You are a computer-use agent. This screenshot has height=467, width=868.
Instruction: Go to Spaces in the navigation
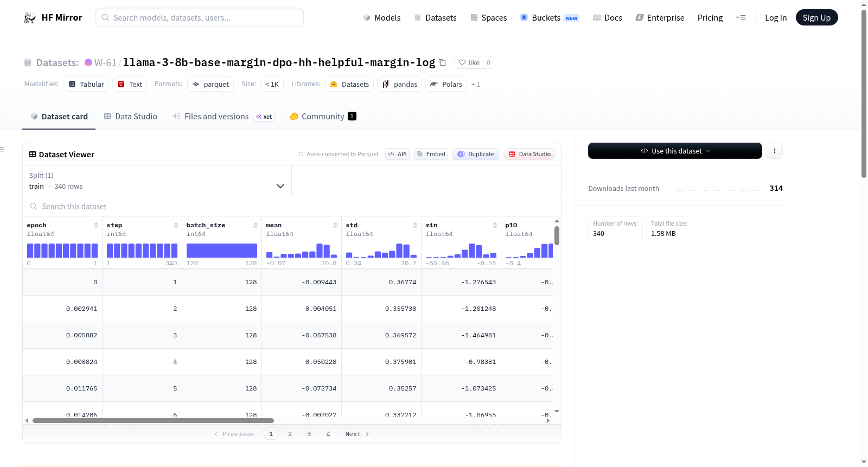coord(488,18)
